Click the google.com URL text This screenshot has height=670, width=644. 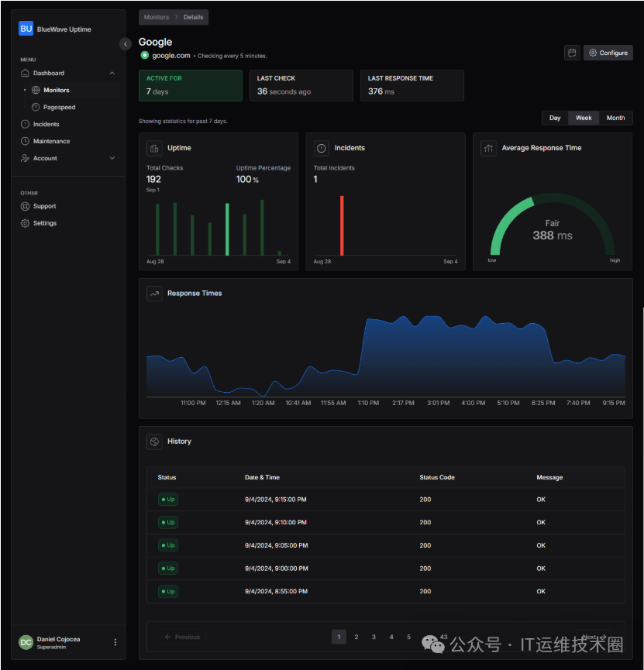[171, 56]
